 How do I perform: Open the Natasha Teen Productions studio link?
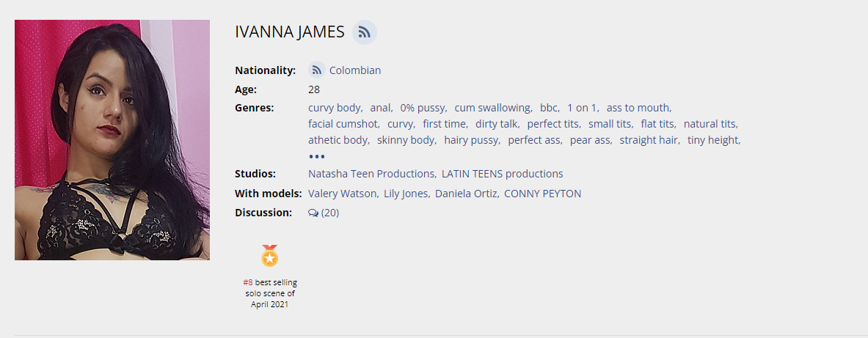tap(371, 174)
